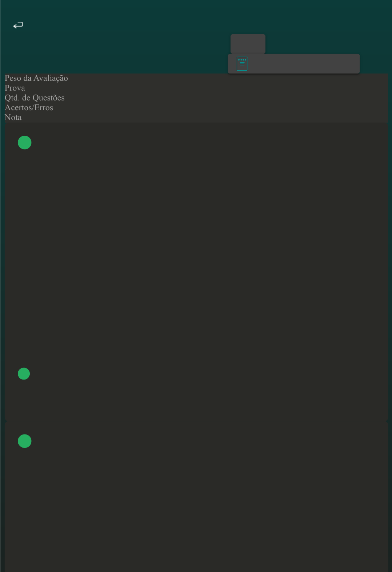Select the Prova column header
The image size is (392, 572).
click(x=15, y=88)
